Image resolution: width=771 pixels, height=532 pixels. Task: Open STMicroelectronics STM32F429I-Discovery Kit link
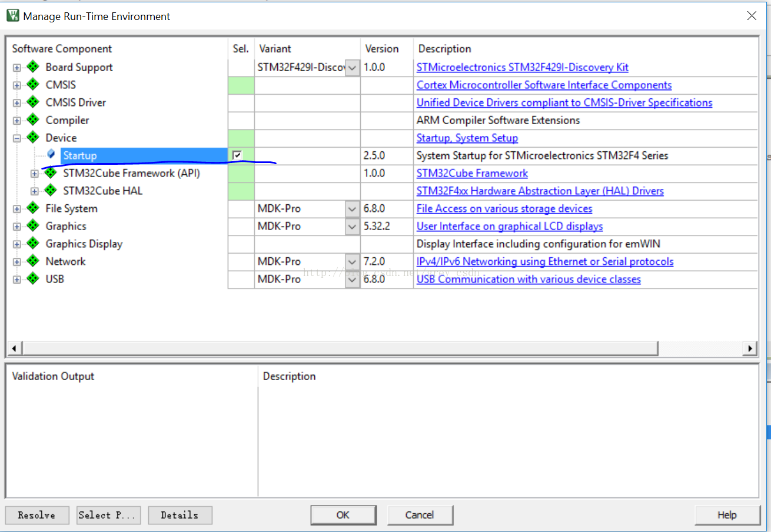tap(523, 67)
